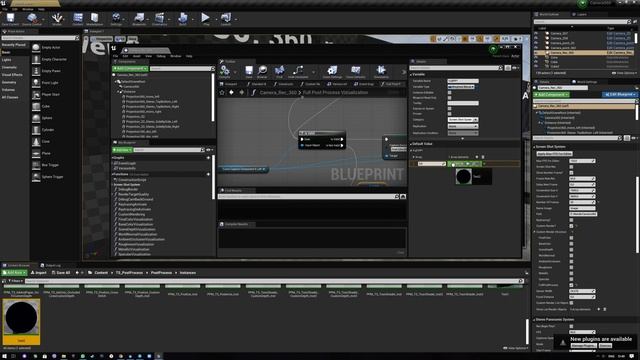Click Save All in Content Browser

[61, 273]
